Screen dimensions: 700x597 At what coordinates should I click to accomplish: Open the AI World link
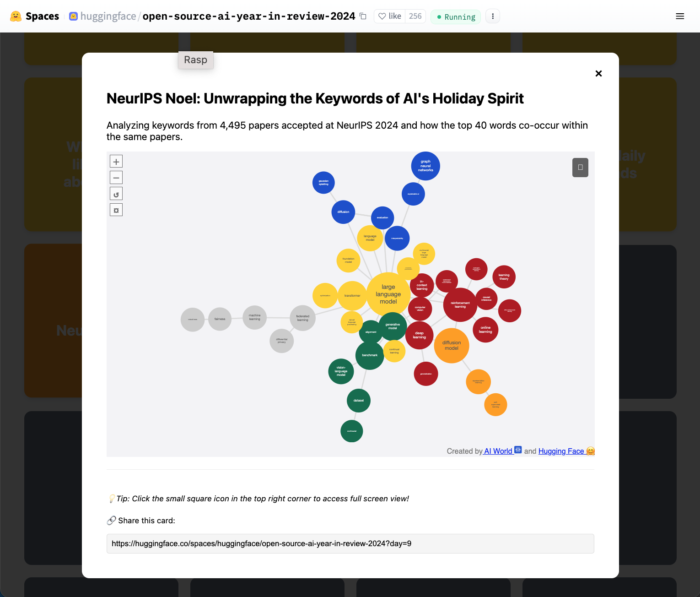(498, 451)
